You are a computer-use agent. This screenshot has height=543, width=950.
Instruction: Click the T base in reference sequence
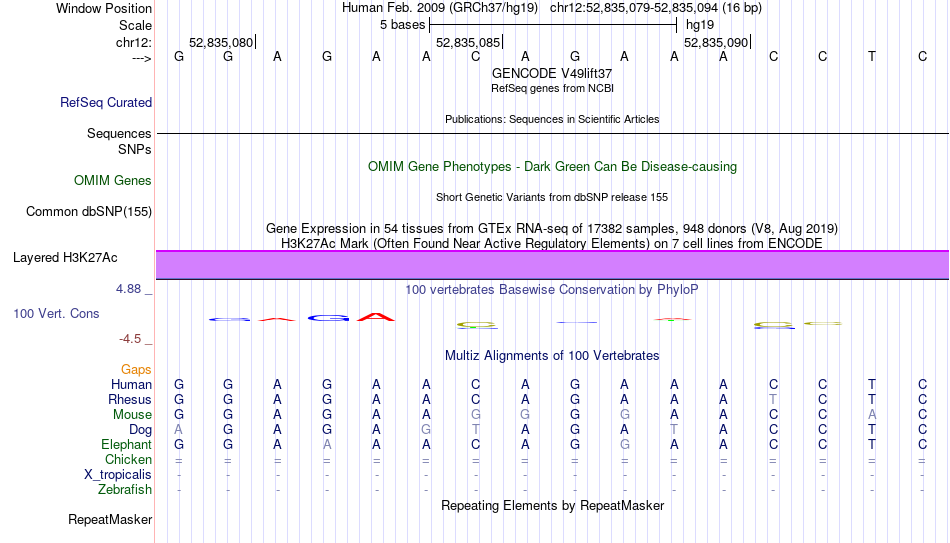coord(872,56)
